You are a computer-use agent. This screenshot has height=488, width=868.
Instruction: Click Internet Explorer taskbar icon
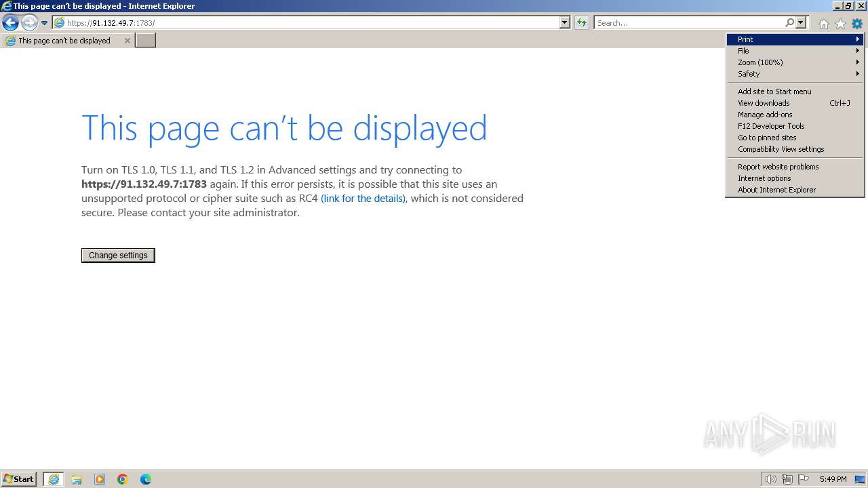click(x=54, y=479)
